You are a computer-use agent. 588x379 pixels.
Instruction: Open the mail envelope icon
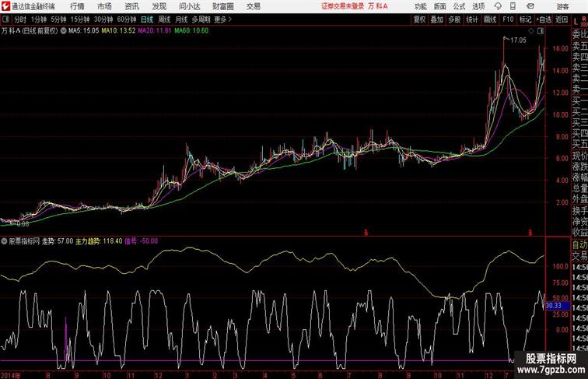[x=530, y=6]
